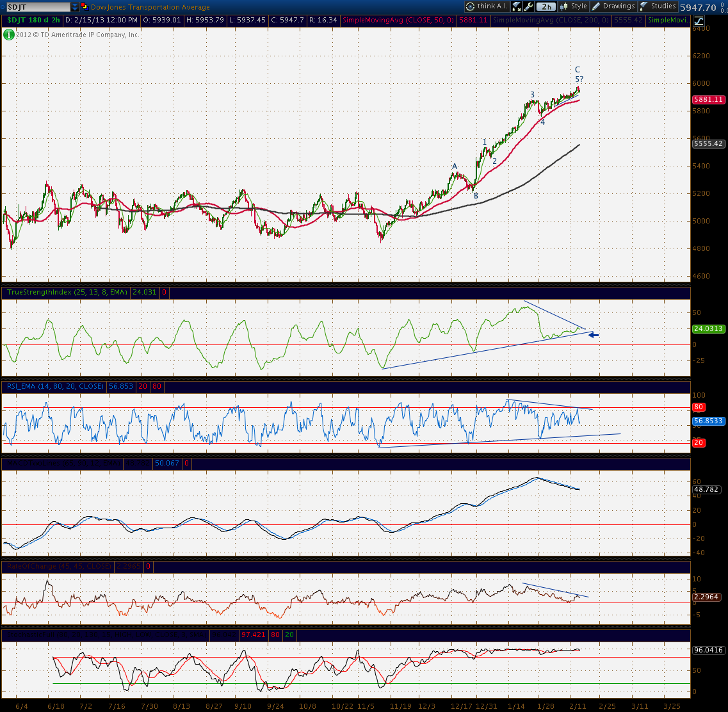Click the red 80 bubble on RSI axis
This screenshot has width=728, height=712.
click(x=699, y=407)
